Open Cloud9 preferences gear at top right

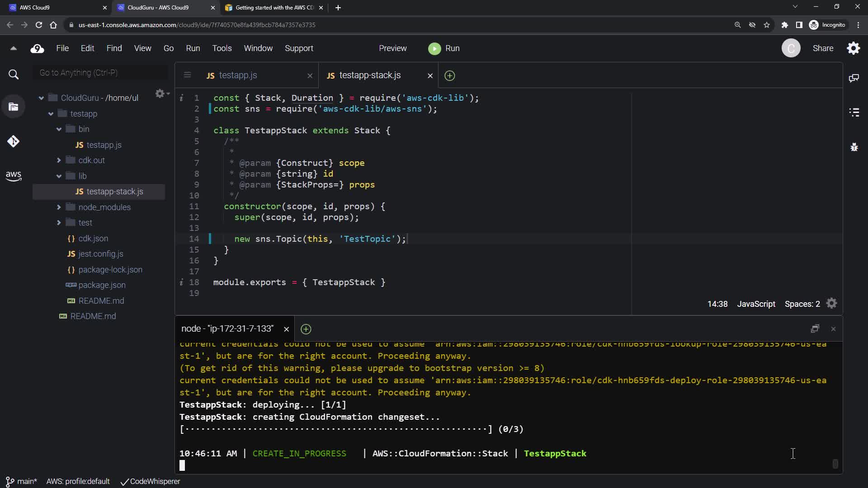click(x=853, y=48)
